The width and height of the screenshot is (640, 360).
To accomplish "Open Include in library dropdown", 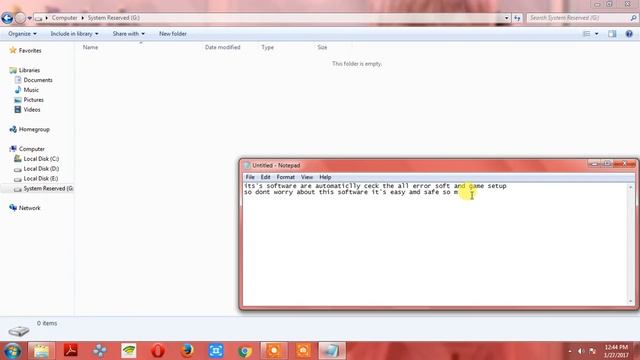I will tap(74, 34).
